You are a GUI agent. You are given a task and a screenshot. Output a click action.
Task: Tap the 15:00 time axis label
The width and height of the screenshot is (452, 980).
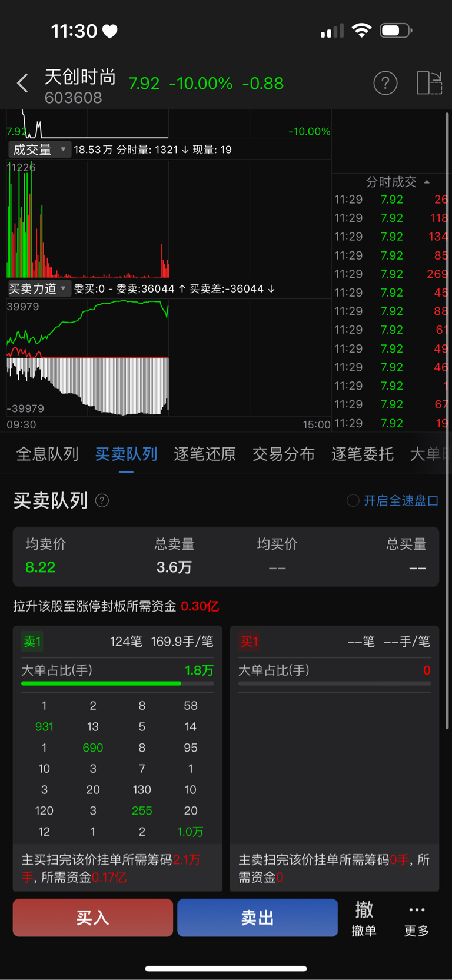(317, 424)
